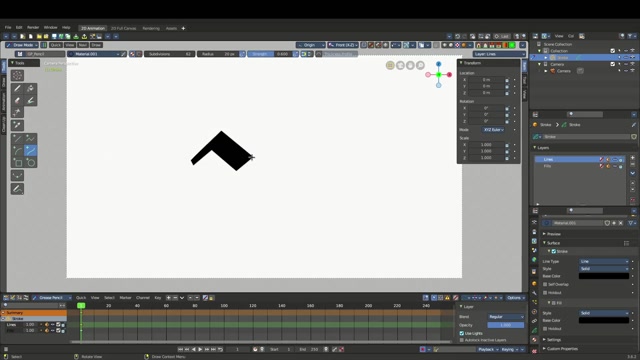Viewport: 640px width, 360px height.
Task: Select the Arc tool
Action: point(17,151)
